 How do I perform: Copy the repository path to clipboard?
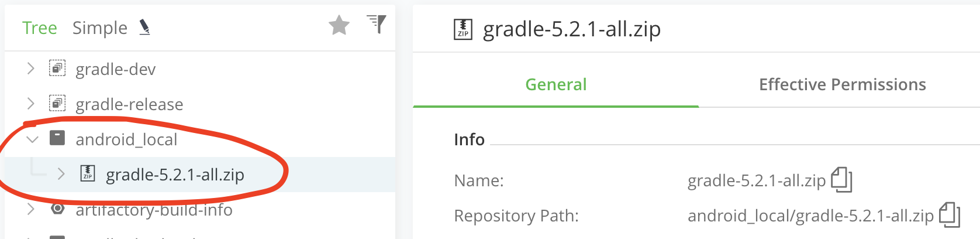949,215
